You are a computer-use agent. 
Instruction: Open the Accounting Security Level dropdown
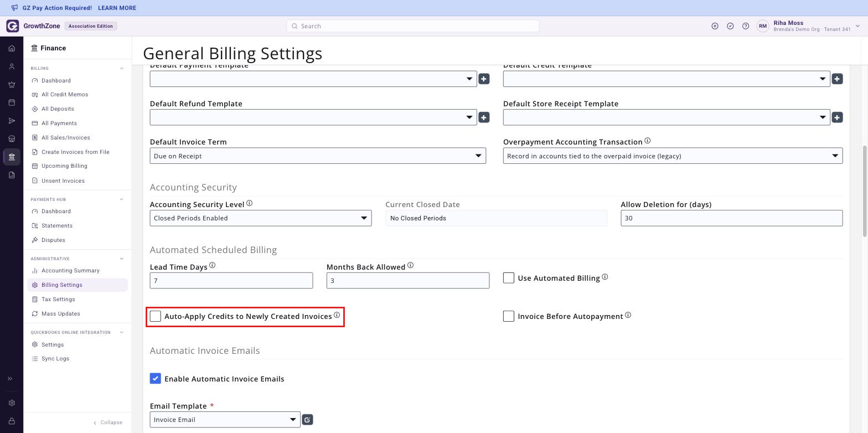click(261, 218)
